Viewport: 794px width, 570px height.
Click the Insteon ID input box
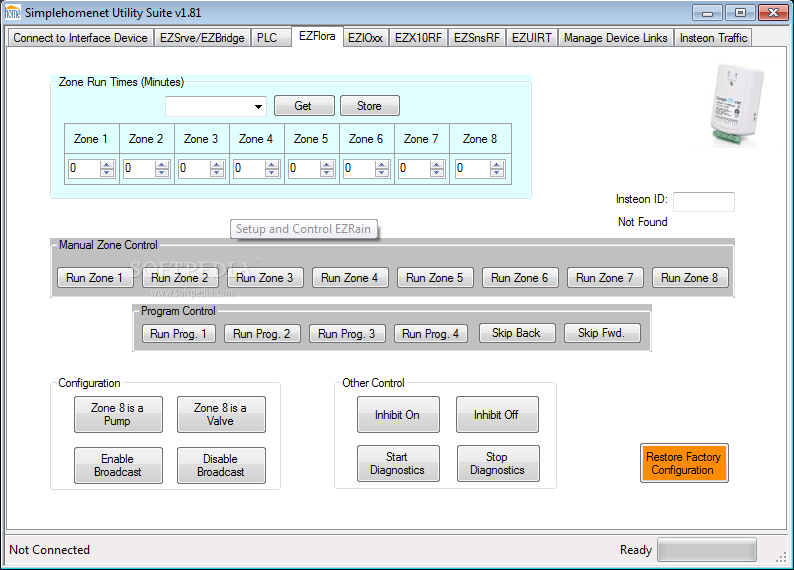pos(704,202)
